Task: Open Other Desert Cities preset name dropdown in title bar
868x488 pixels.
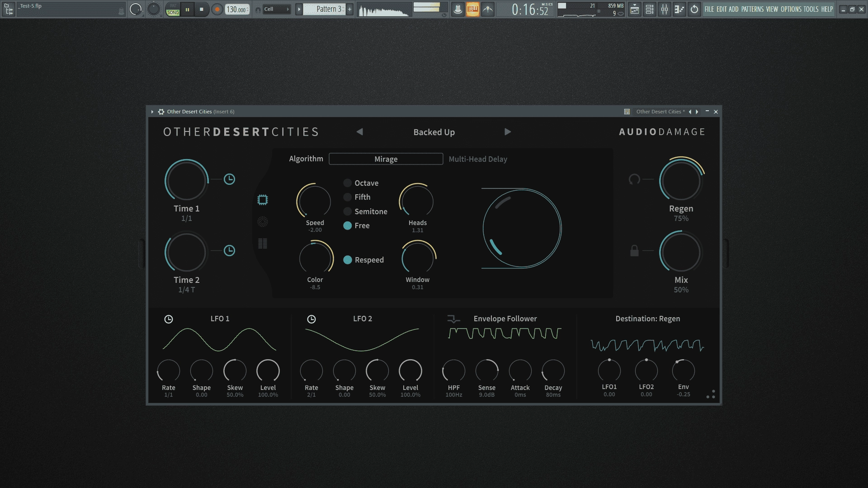Action: [x=660, y=112]
